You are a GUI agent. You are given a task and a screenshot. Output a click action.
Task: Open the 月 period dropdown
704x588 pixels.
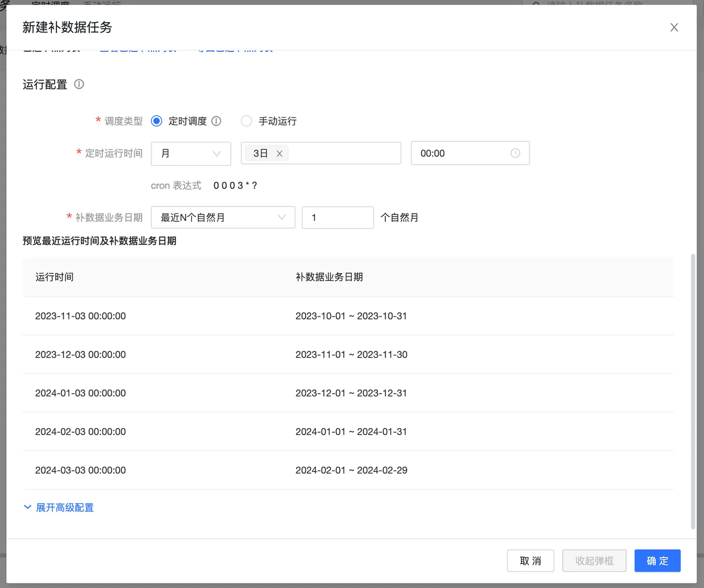click(191, 153)
